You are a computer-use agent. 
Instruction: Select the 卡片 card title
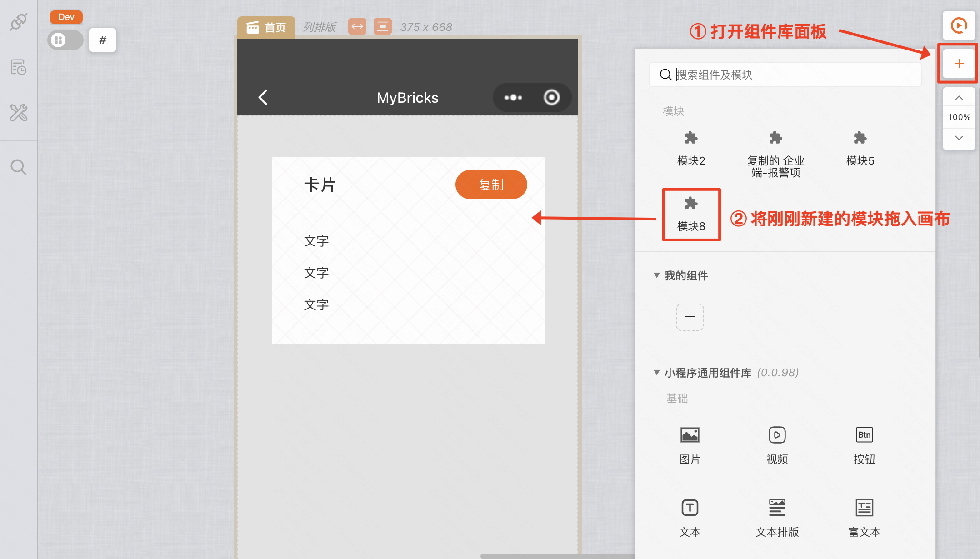click(x=320, y=185)
